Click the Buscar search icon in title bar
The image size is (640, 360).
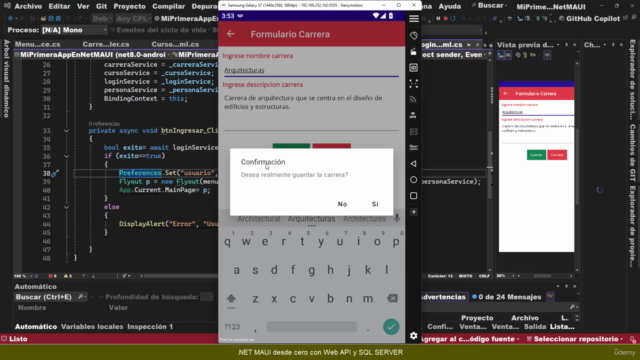point(474,6)
